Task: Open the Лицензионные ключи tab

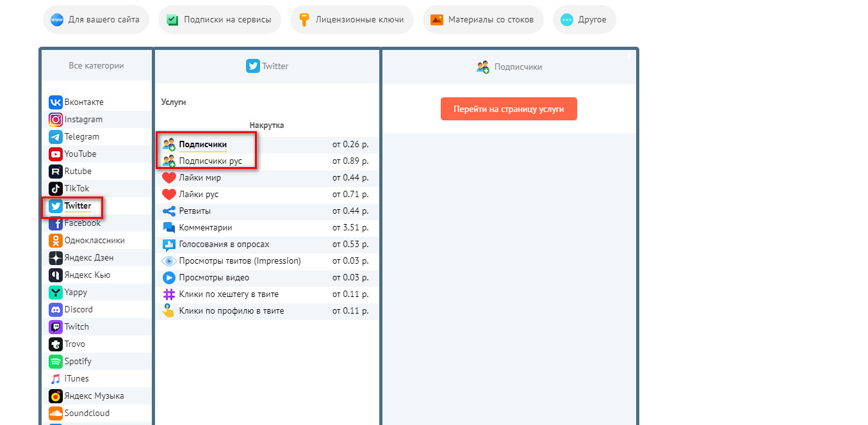Action: click(352, 20)
